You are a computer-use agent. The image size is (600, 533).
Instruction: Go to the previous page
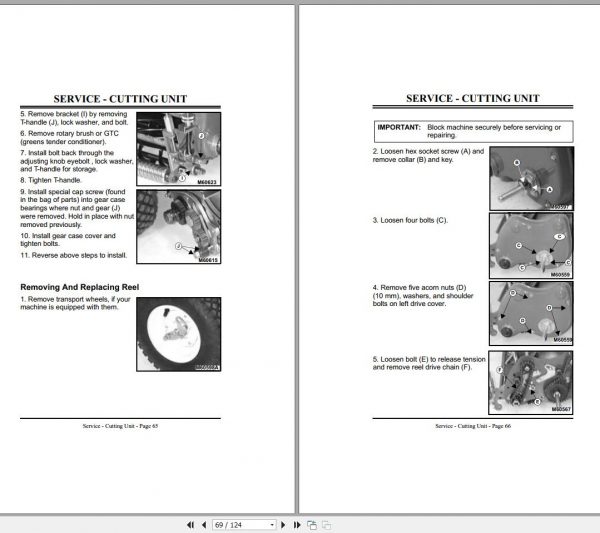[x=204, y=525]
